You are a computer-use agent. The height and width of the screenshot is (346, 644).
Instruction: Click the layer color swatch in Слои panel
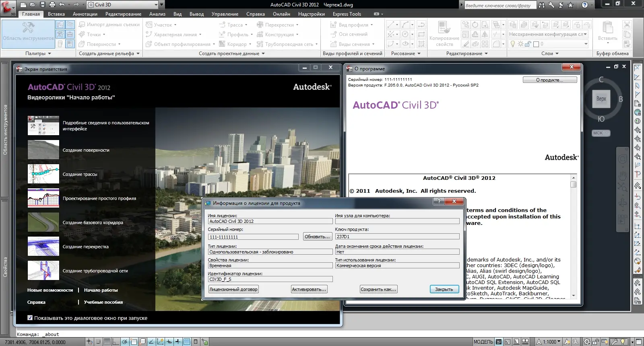[536, 44]
